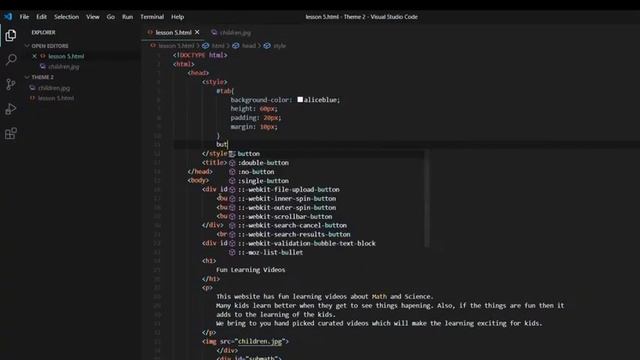This screenshot has height=360, width=640.
Task: Open the Source Control view icon
Action: [x=11, y=84]
